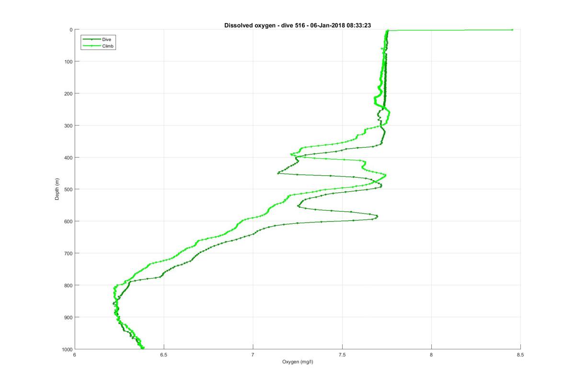Screen dimensions: 575x392
Task: Click the dark green line sample in legend
Action: [x=92, y=39]
